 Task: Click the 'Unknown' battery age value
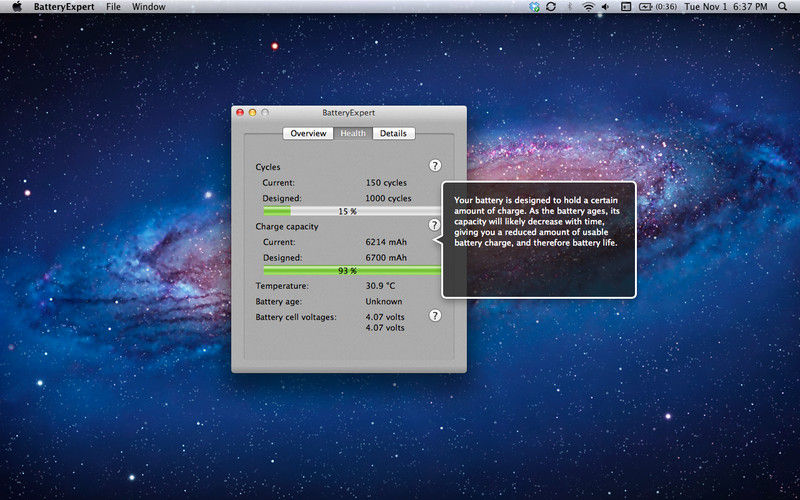pyautogui.click(x=384, y=302)
